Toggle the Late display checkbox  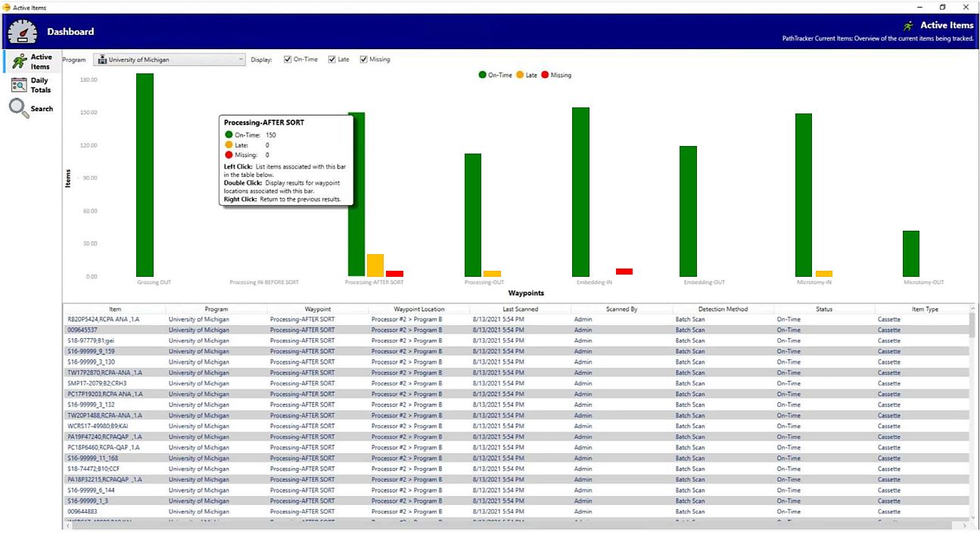[331, 59]
